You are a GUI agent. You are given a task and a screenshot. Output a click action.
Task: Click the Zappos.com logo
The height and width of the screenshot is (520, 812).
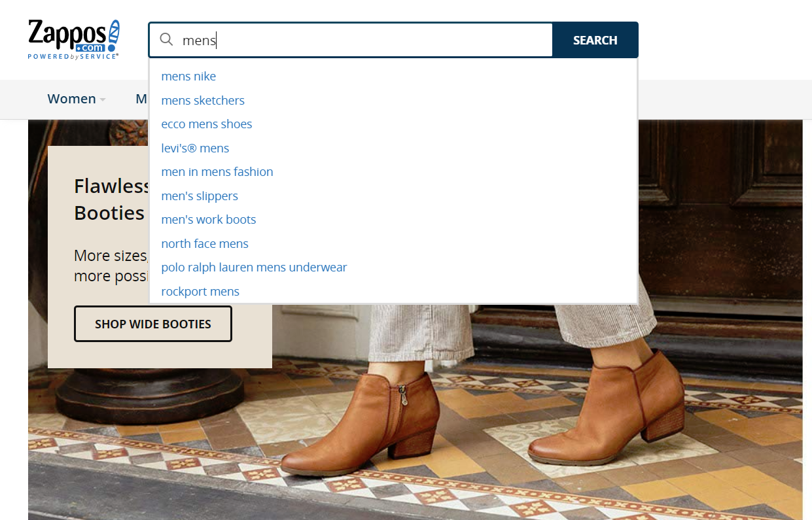click(x=74, y=40)
